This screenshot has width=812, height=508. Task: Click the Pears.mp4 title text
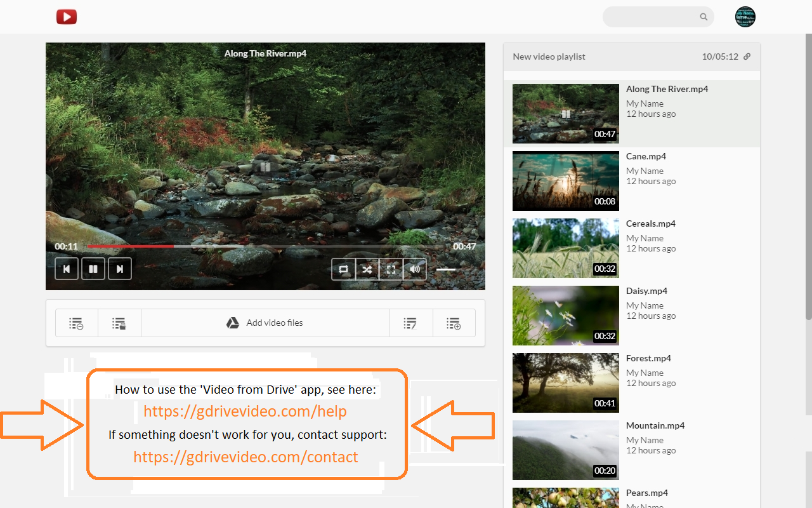(x=647, y=493)
